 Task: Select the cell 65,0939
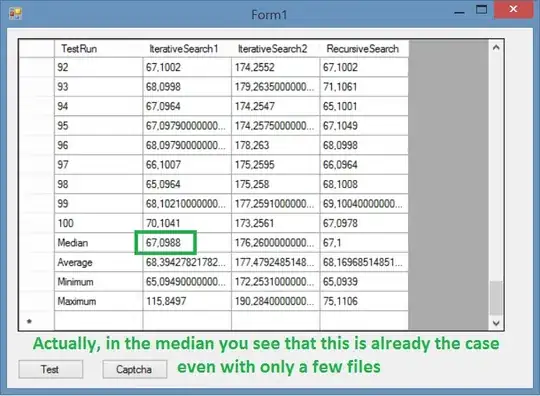[x=364, y=282]
